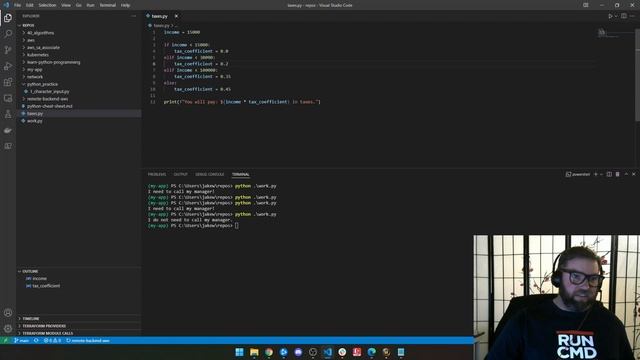Collapse the python_practice folder

(42, 84)
